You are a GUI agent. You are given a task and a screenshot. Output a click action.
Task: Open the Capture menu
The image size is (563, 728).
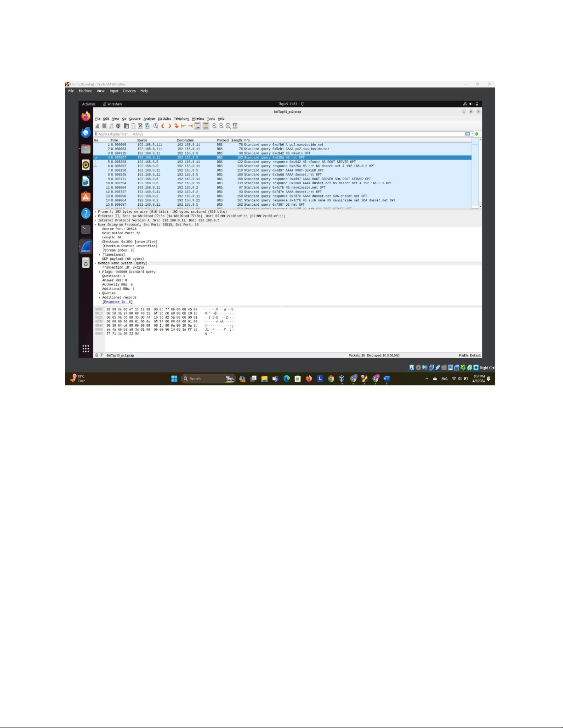135,119
